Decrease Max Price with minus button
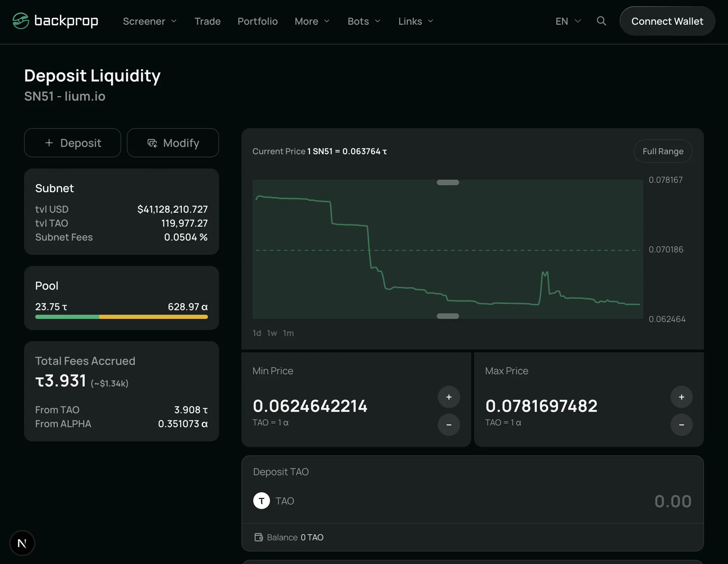 pos(681,425)
